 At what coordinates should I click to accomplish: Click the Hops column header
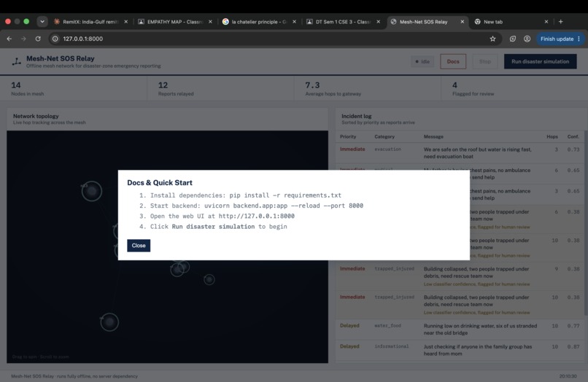pyautogui.click(x=552, y=137)
